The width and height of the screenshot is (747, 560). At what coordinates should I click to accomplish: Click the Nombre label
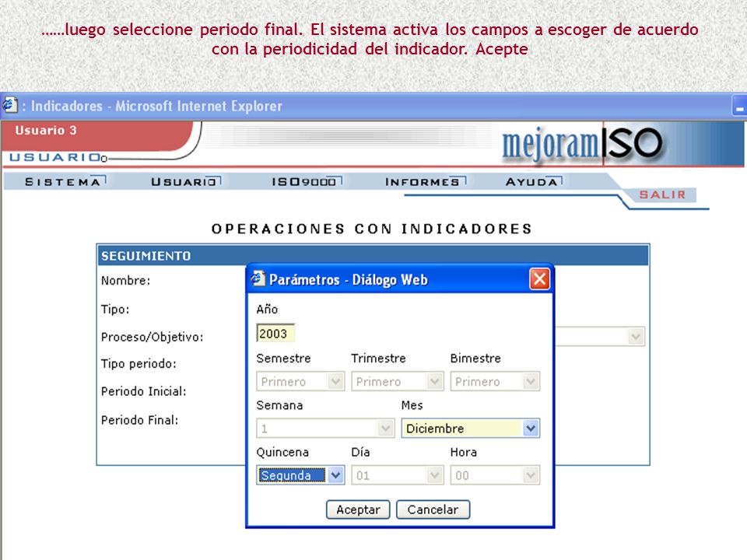(x=126, y=281)
